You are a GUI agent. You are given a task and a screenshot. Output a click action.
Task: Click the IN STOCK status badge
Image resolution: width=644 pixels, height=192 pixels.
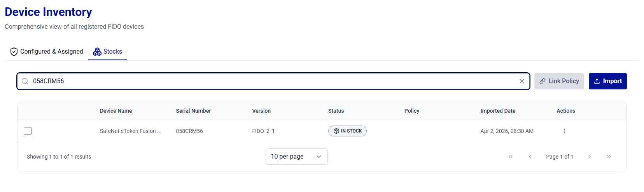point(347,131)
